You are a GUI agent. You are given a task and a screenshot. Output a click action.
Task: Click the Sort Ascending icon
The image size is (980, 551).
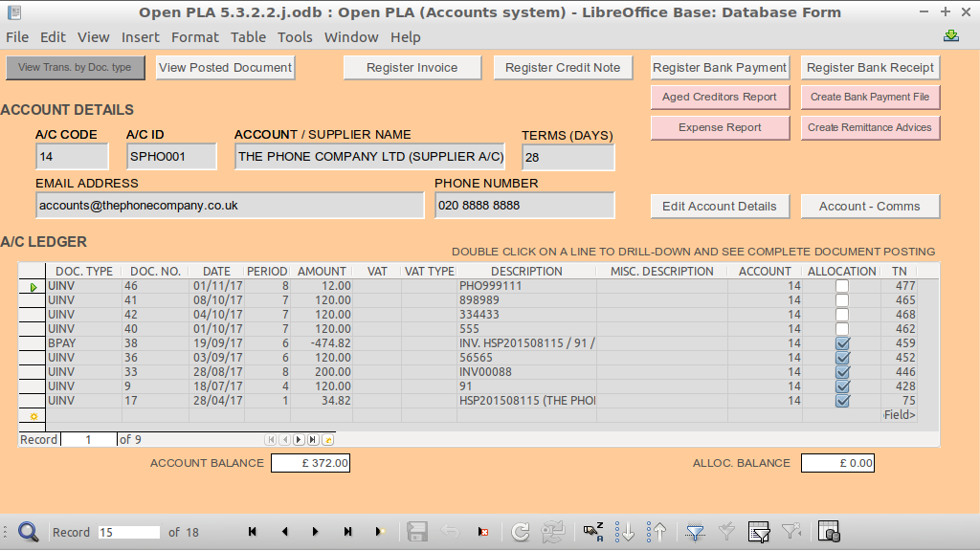(x=625, y=532)
